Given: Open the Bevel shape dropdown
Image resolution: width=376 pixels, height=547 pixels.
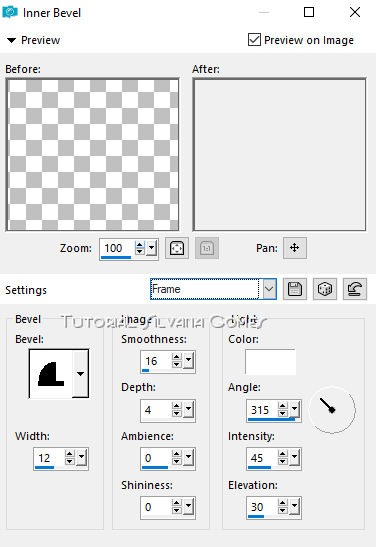Looking at the screenshot, I should tap(80, 373).
